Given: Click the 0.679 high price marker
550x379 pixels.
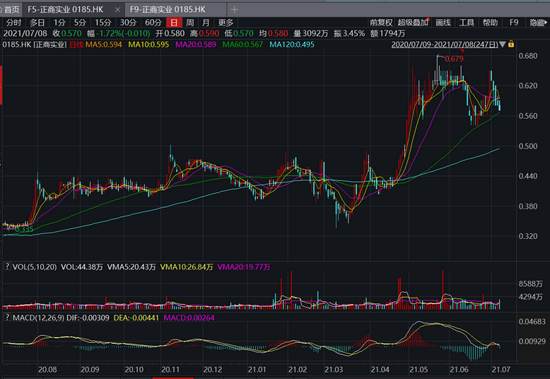Looking at the screenshot, I should [x=454, y=59].
